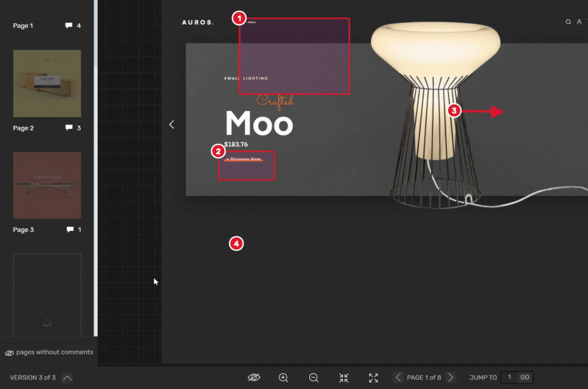Click the fullscreen expand arrows icon

[373, 377]
